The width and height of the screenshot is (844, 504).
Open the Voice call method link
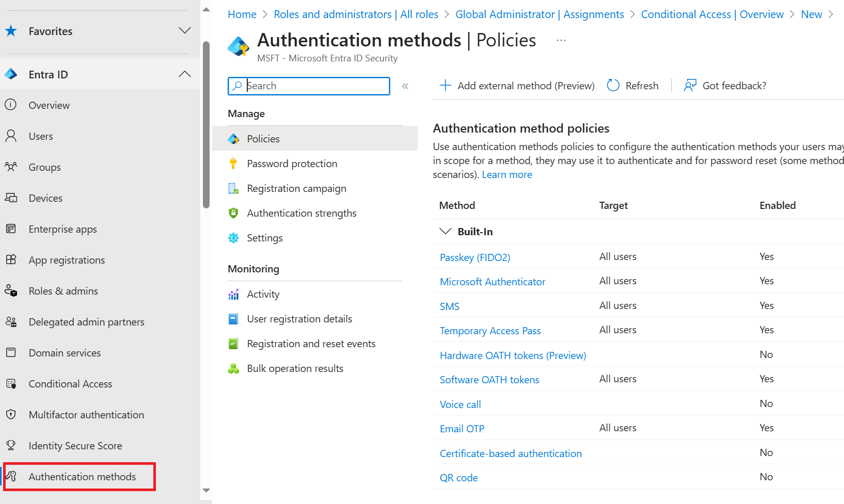tap(460, 404)
